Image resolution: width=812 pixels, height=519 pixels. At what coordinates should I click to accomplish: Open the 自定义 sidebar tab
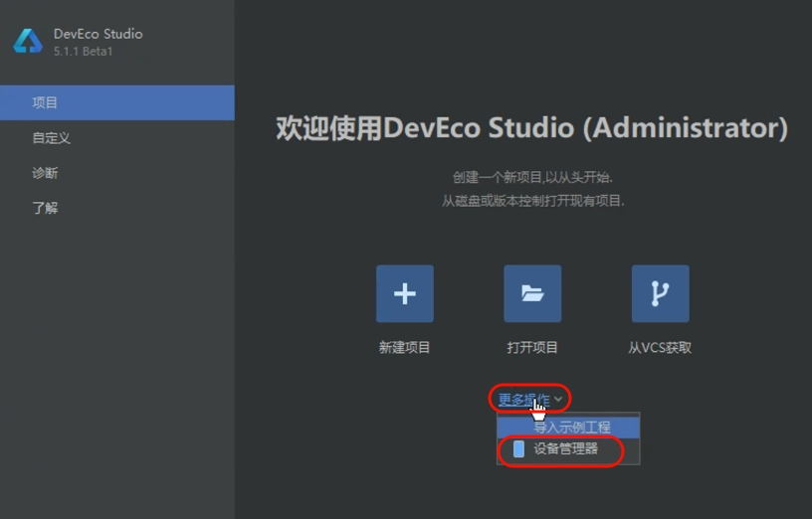[x=117, y=137]
